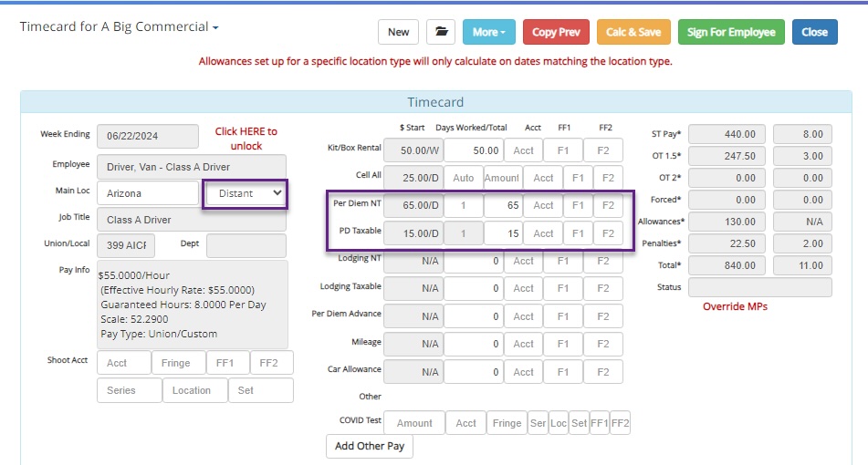Click Kit/Box Rental amount 50.00 field

pyautogui.click(x=474, y=150)
